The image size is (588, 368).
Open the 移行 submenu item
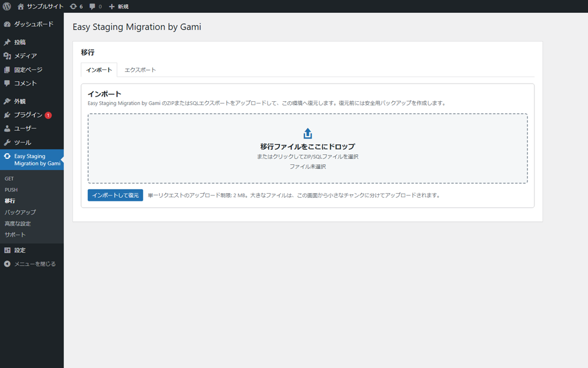(x=10, y=201)
